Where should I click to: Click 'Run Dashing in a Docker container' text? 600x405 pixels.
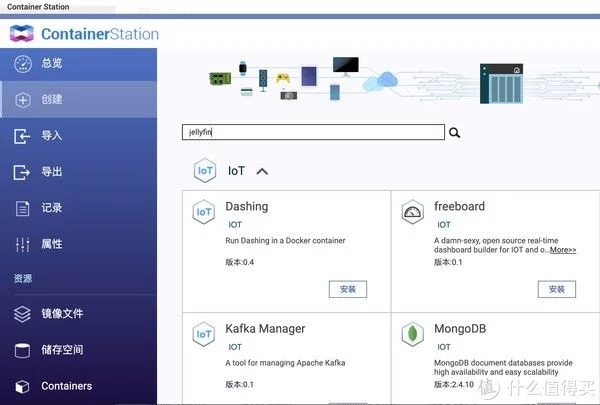(x=285, y=240)
